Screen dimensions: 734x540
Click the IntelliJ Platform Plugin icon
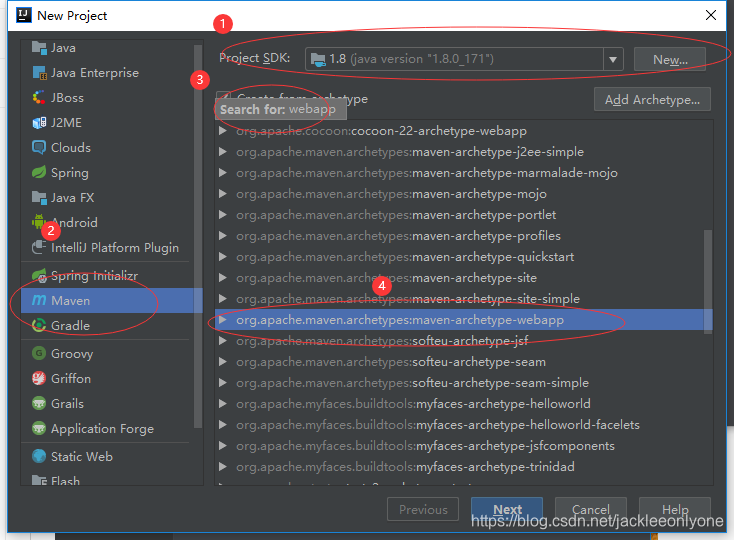point(39,247)
